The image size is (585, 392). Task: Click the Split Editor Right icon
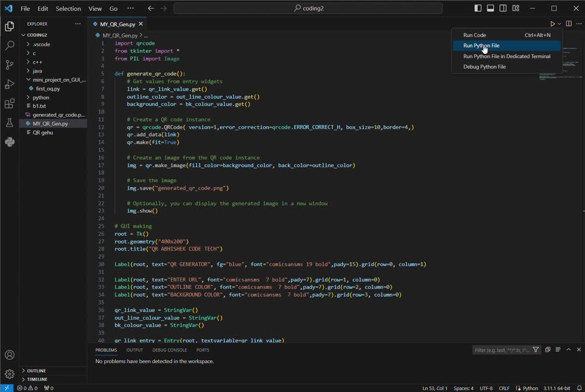[569, 23]
